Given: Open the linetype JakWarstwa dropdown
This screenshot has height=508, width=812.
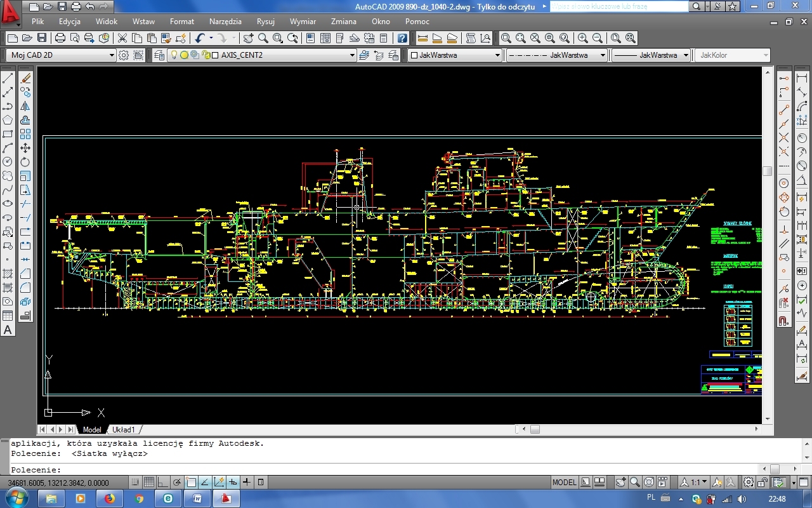Looking at the screenshot, I should click(x=602, y=55).
